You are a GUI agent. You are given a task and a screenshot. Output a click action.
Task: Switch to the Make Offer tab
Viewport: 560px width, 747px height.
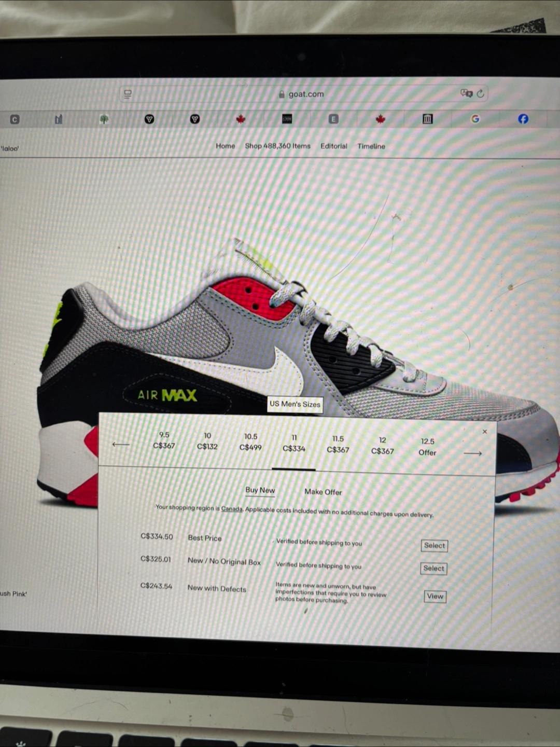coord(323,492)
